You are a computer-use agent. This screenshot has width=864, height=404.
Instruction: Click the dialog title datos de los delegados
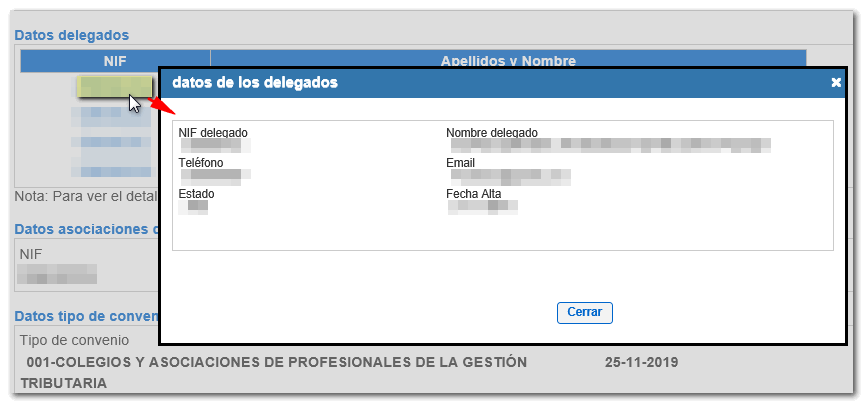click(x=255, y=83)
